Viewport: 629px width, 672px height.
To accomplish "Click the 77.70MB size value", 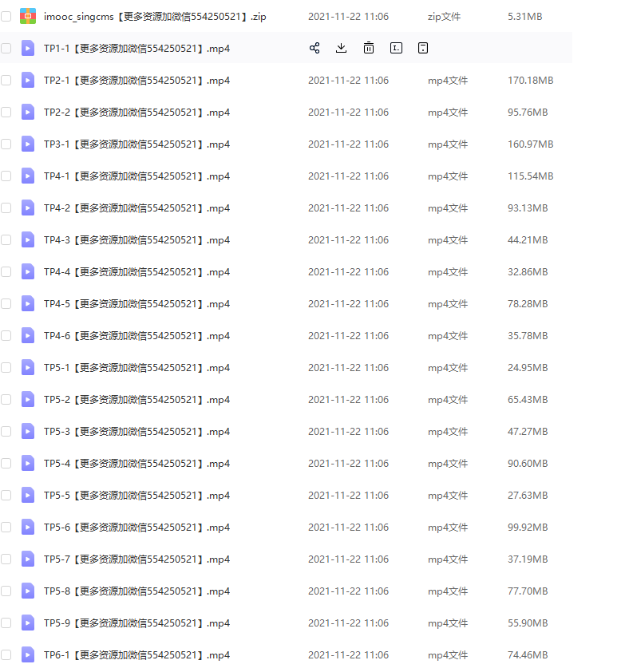I will [x=528, y=591].
